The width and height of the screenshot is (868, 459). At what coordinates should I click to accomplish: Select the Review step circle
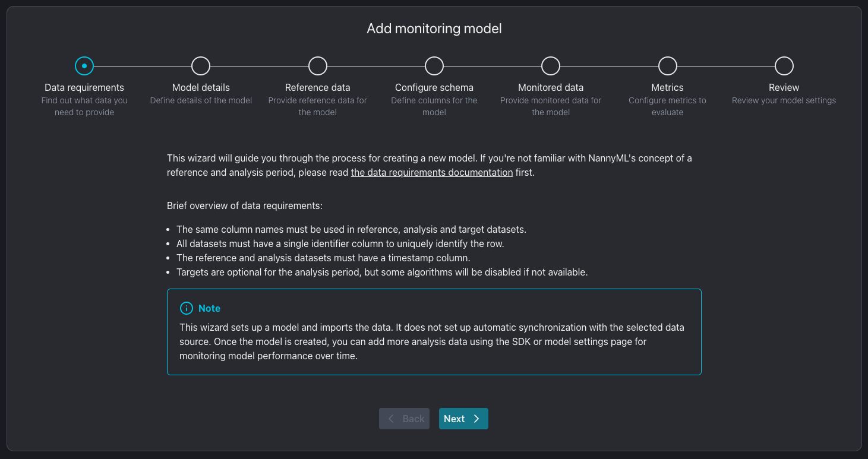(x=784, y=66)
